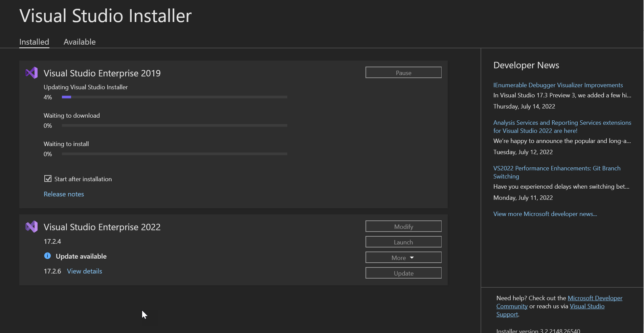644x333 pixels.
Task: Click the blue info icon next to Update available
Action: point(47,256)
